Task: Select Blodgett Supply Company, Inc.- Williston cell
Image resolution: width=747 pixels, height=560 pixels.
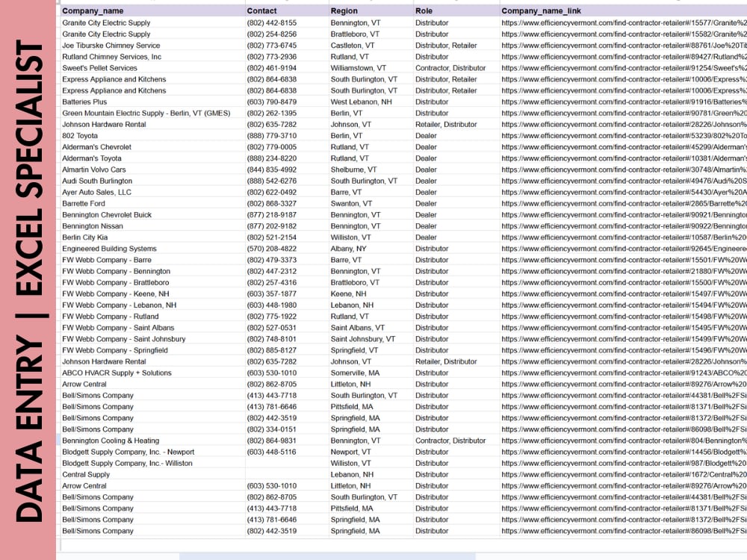Action: tap(153, 464)
